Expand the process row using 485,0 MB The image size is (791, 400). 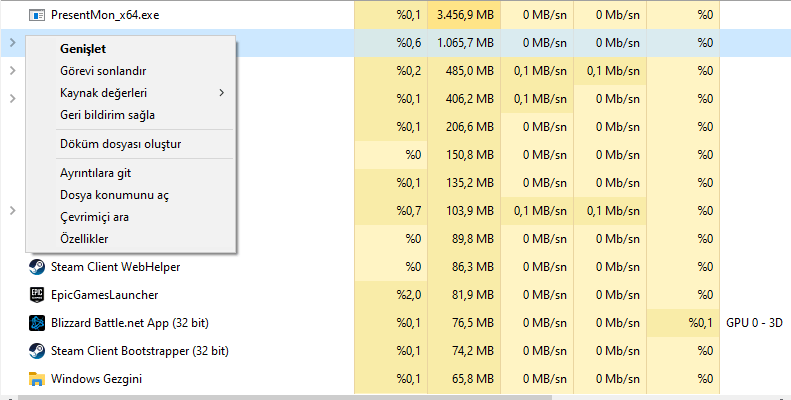(11, 71)
